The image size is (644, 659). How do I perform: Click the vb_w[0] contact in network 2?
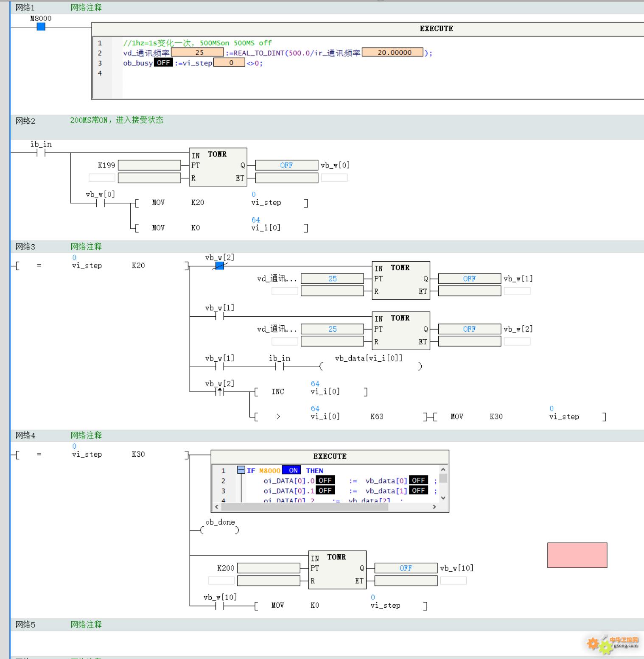pos(100,203)
